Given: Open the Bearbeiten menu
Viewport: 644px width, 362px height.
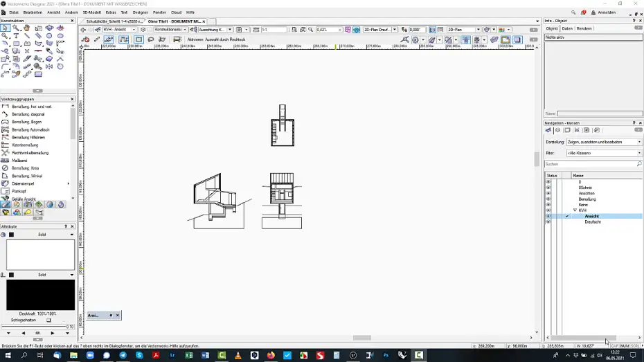Looking at the screenshot, I should (x=33, y=12).
